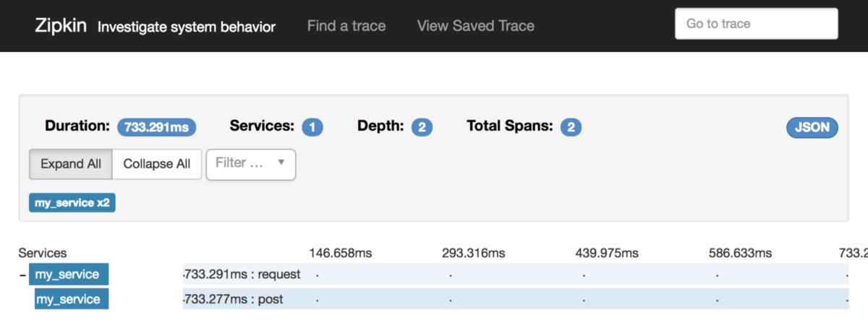Click the 439.975ms timeline marker
Viewport: 868px width, 336px height.
coord(607,253)
